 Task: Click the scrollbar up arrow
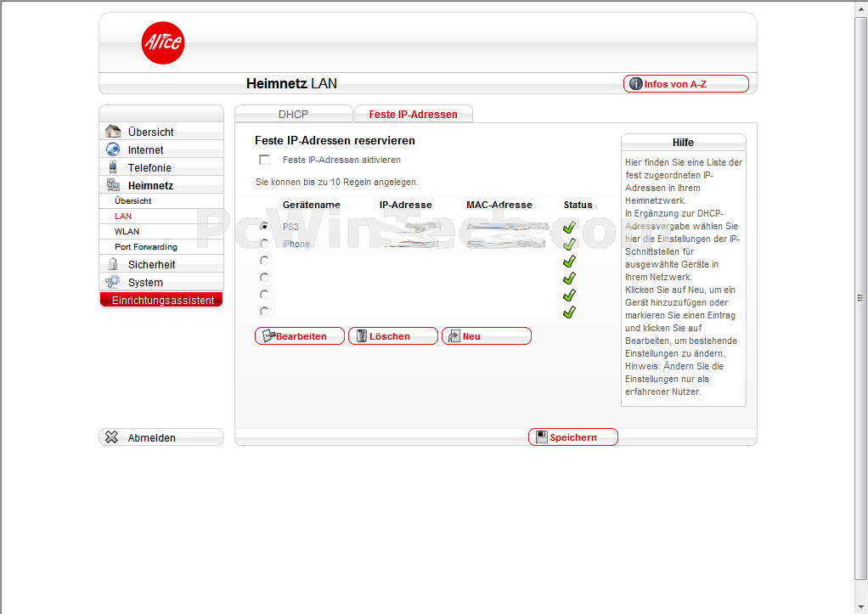pos(860,8)
